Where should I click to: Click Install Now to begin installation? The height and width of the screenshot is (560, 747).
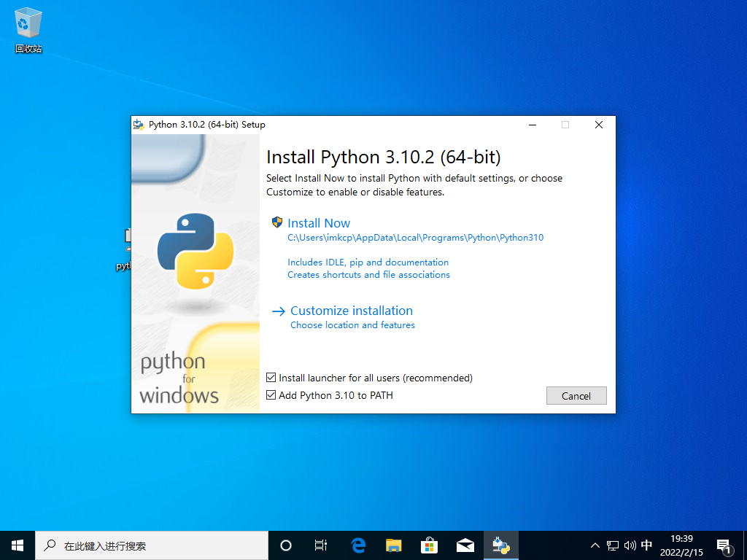coord(319,223)
